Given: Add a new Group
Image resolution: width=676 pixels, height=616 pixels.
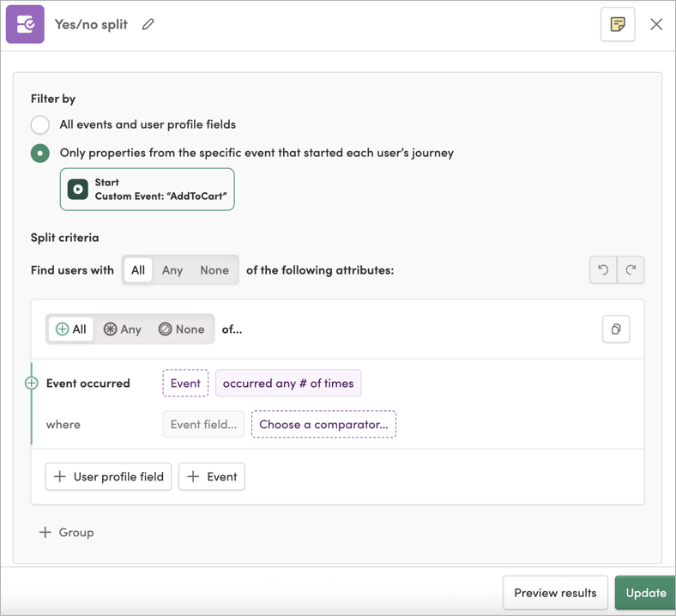Looking at the screenshot, I should coord(67,533).
